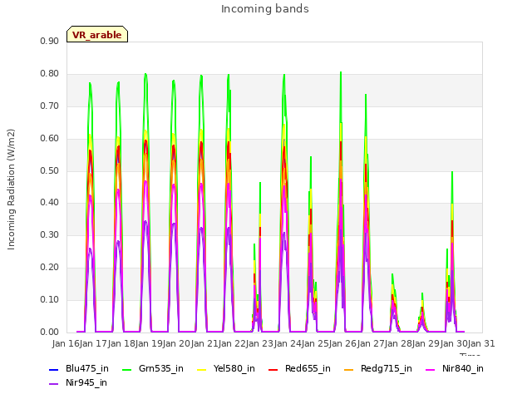The height and width of the screenshot is (399, 532).
Task: Click the Blu475_in blue legend swatch
Action: [x=54, y=369]
